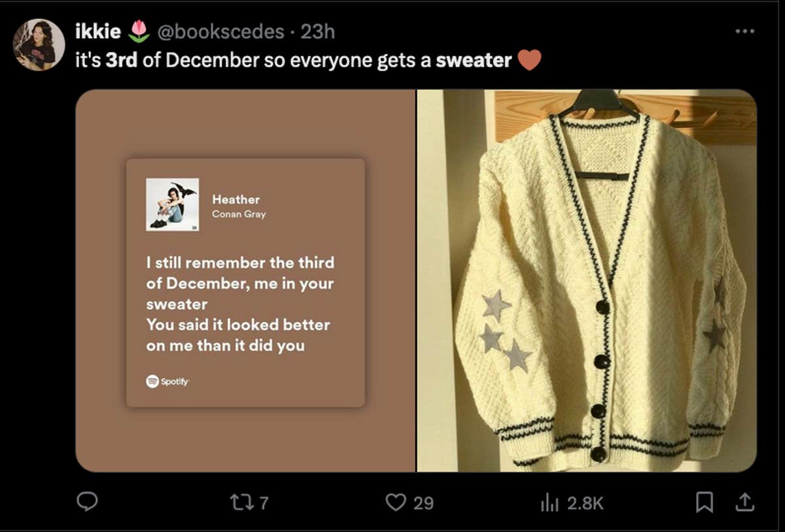The width and height of the screenshot is (785, 532).
Task: Click the song title Heather
Action: point(235,199)
